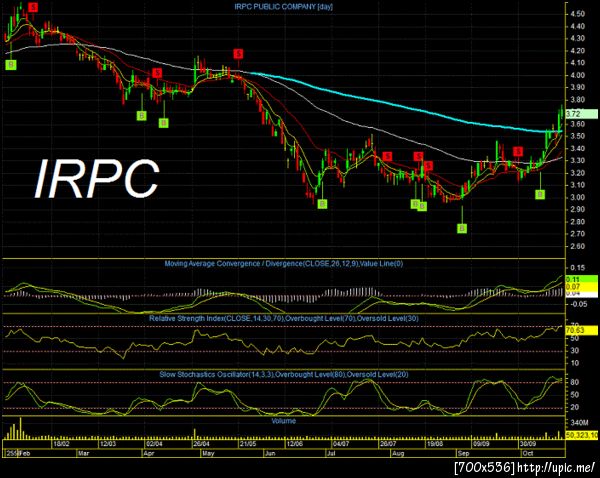Click the 26/07 date label on time axis
The width and height of the screenshot is (600, 478).
pos(387,444)
